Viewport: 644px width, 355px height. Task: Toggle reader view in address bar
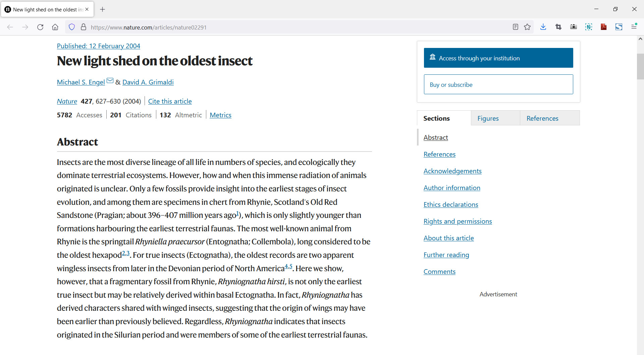[x=516, y=27]
